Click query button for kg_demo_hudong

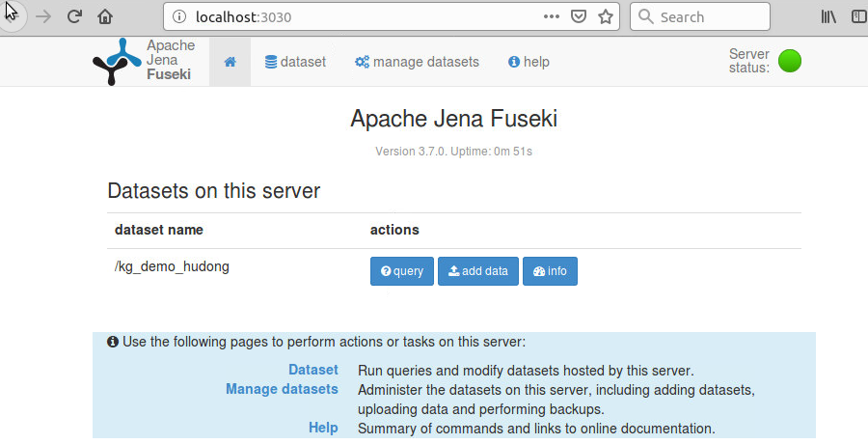click(402, 271)
